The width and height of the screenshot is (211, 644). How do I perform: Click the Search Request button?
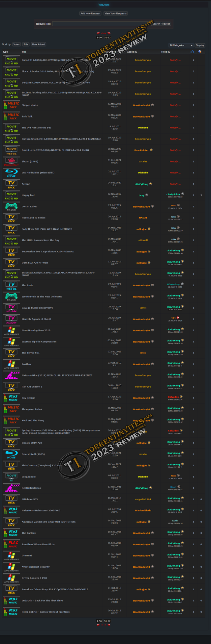click(x=161, y=24)
